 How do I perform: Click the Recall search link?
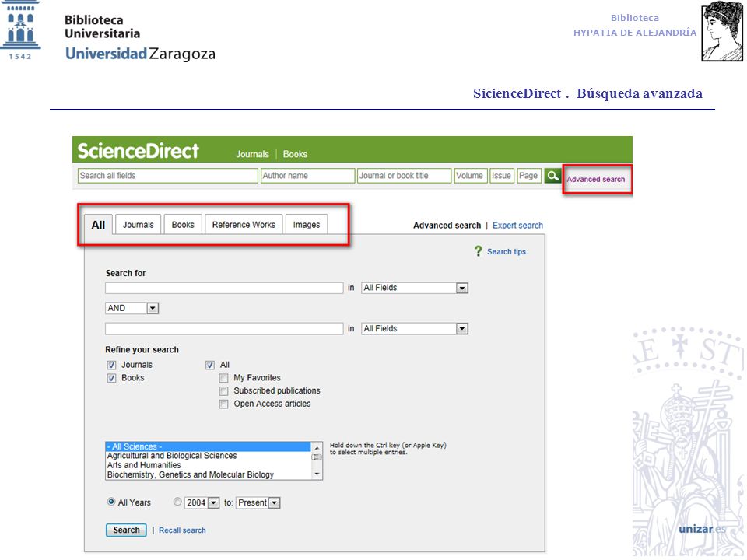[x=182, y=530]
